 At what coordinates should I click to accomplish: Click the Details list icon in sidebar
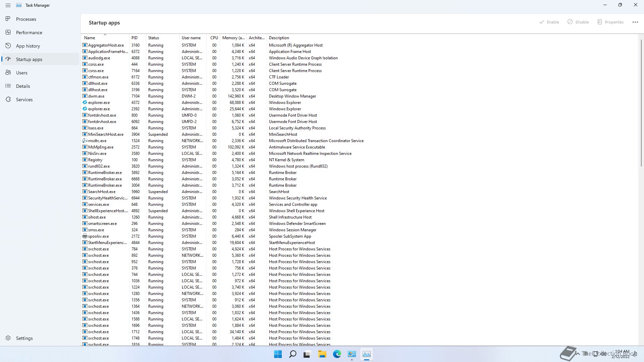[8, 86]
